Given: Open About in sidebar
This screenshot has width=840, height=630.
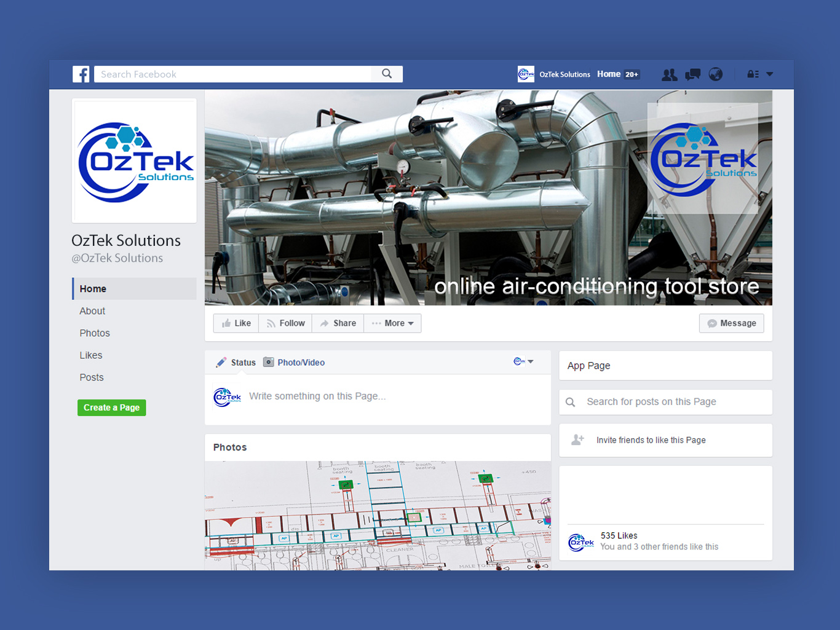Looking at the screenshot, I should (92, 311).
